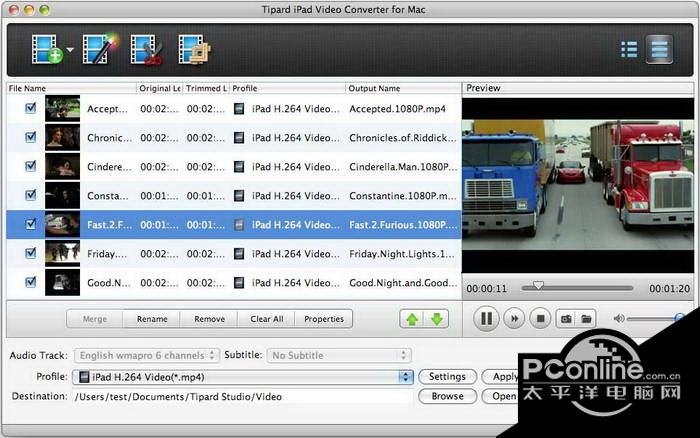Open the Profile format dropdown
The image size is (700, 438).
(243, 377)
